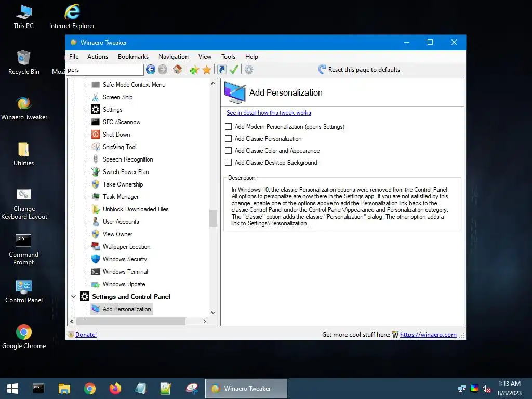Click Winaero Tweaker taskbar button
The image size is (532, 399).
[246, 389]
